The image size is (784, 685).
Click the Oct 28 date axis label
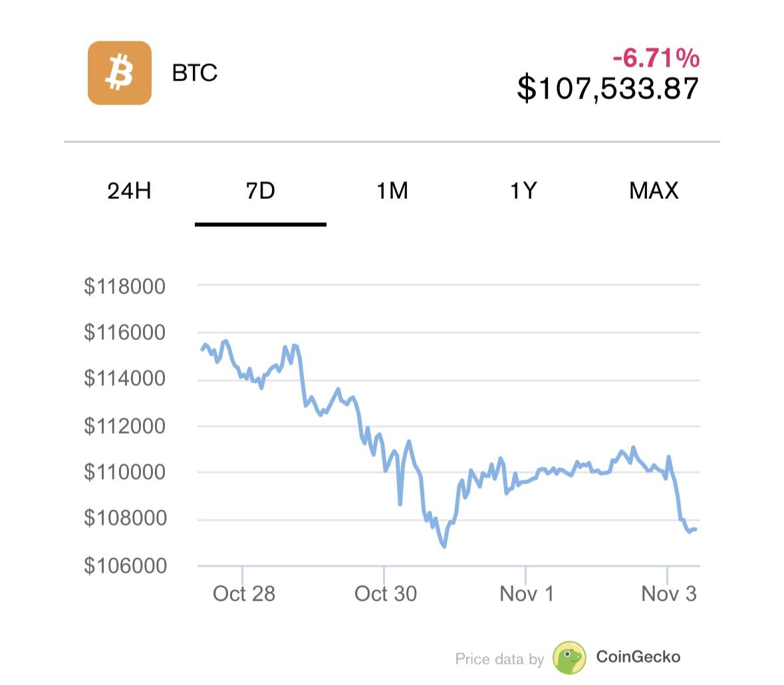point(243,593)
